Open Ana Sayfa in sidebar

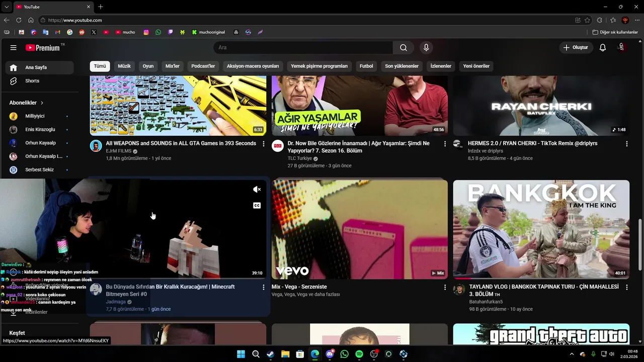(40, 67)
